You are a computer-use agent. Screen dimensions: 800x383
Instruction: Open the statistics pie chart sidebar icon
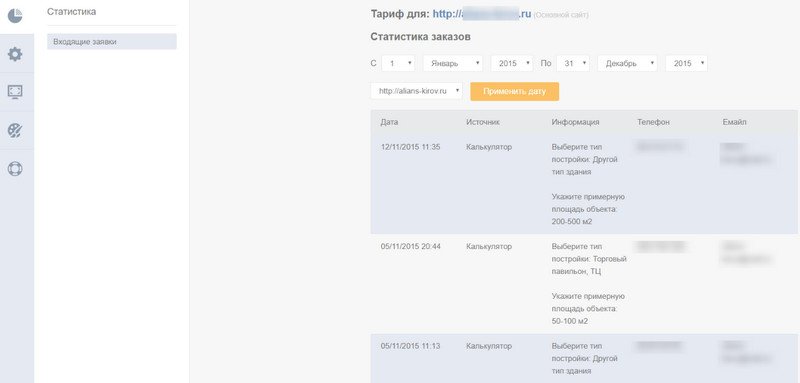(x=15, y=16)
